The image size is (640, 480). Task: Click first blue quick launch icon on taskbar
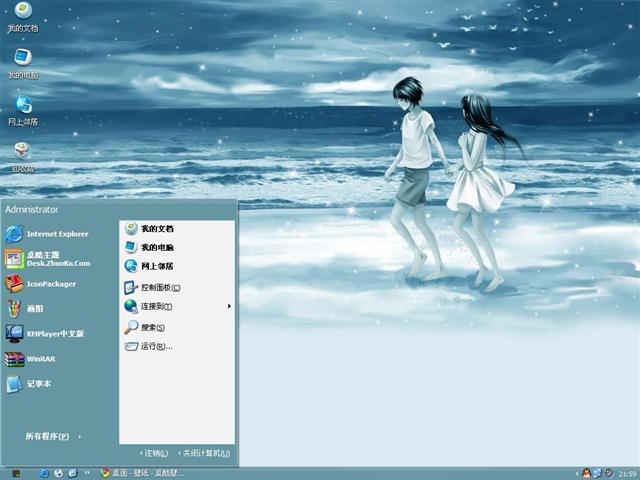pyautogui.click(x=44, y=473)
